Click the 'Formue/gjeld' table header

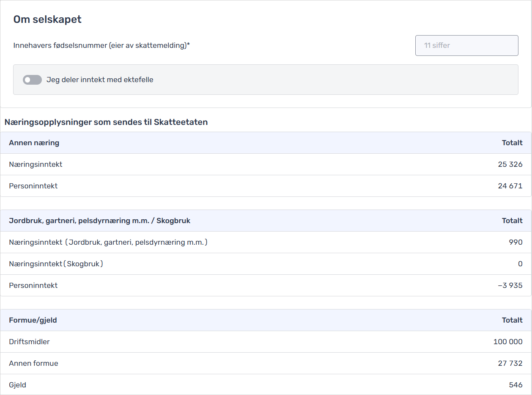coord(33,320)
